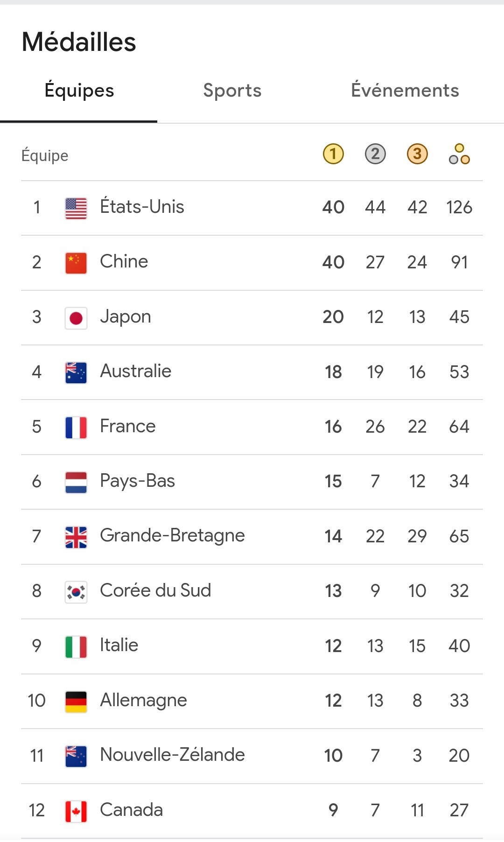Open the Événements tab
504x842 pixels.
click(x=405, y=91)
